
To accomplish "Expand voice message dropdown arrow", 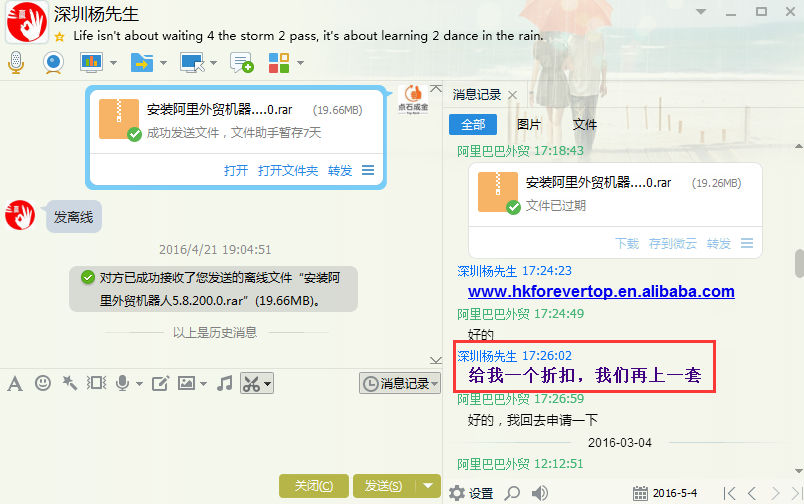I will tap(139, 384).
